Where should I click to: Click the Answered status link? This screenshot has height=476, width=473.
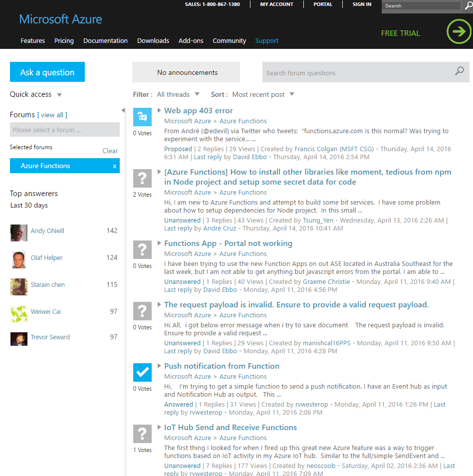point(179,404)
